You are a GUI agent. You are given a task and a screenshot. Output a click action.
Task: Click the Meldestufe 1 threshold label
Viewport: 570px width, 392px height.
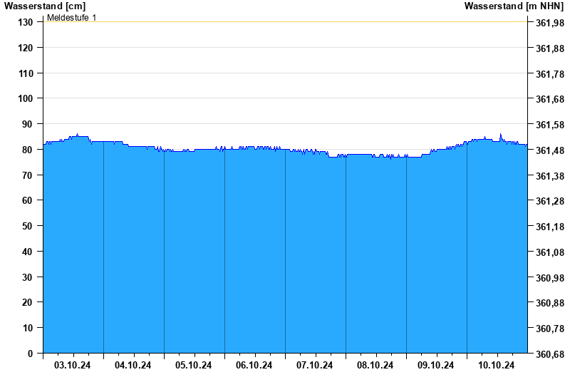pos(71,17)
